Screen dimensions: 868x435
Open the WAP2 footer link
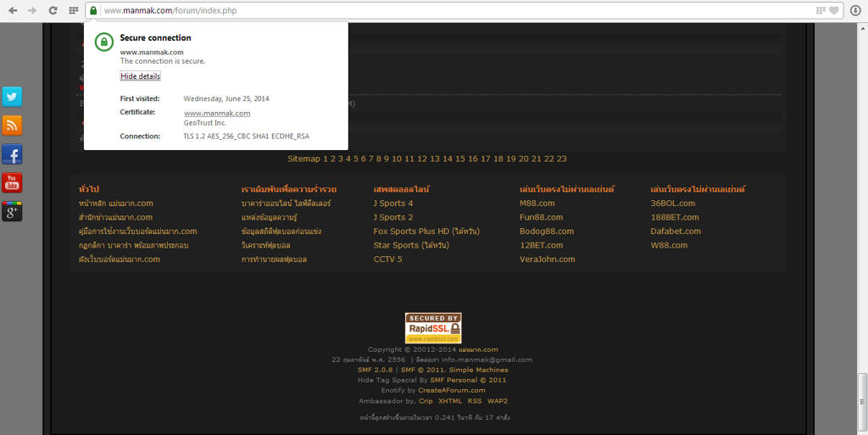click(x=498, y=401)
